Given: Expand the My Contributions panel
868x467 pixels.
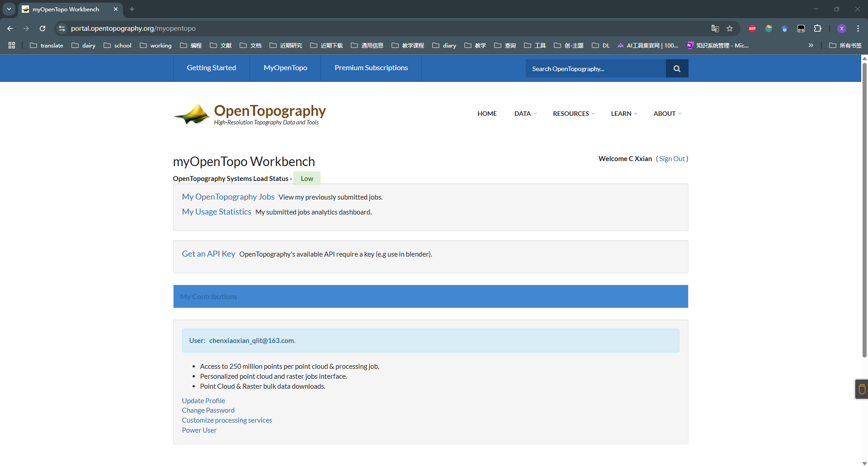Looking at the screenshot, I should pos(430,296).
